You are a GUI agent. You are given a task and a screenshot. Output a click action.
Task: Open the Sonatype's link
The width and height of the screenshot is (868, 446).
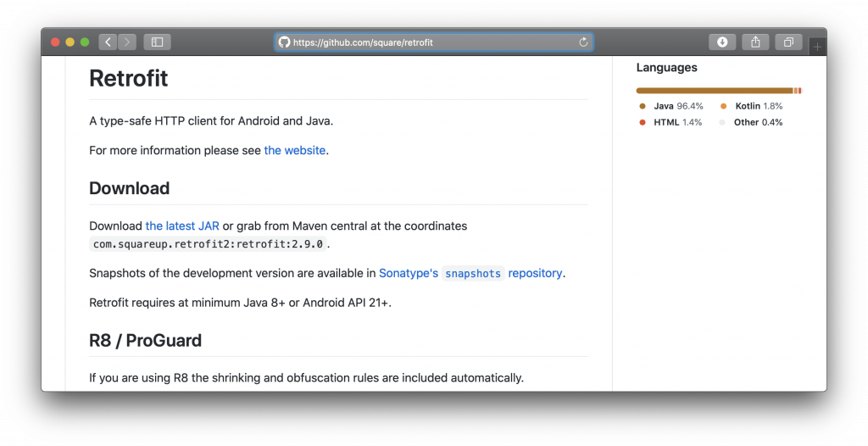coord(409,273)
